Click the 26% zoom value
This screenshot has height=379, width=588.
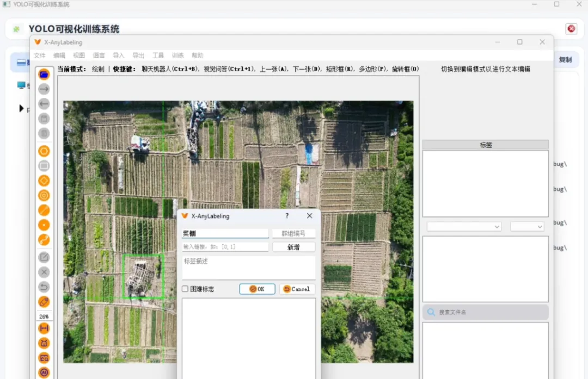coord(44,316)
